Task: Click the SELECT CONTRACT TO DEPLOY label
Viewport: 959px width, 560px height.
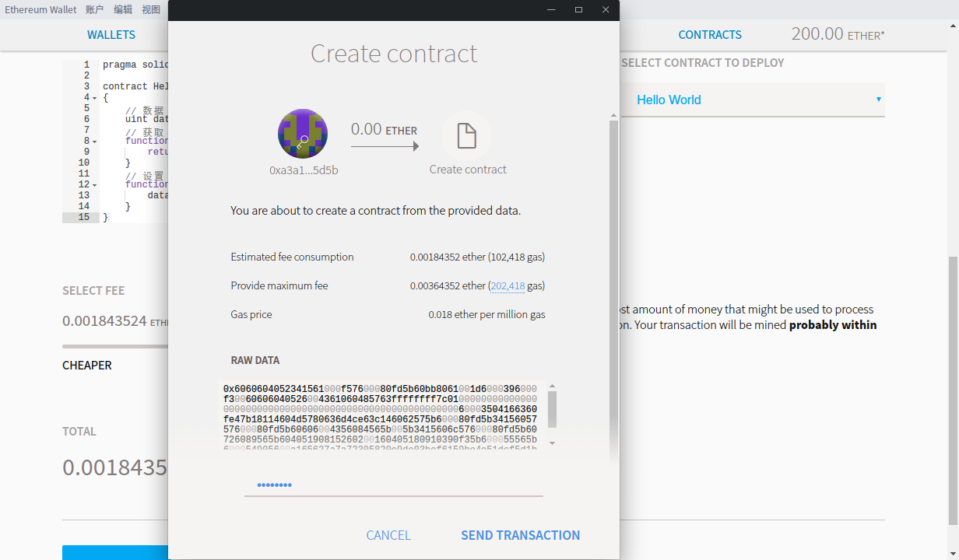Action: coord(703,63)
